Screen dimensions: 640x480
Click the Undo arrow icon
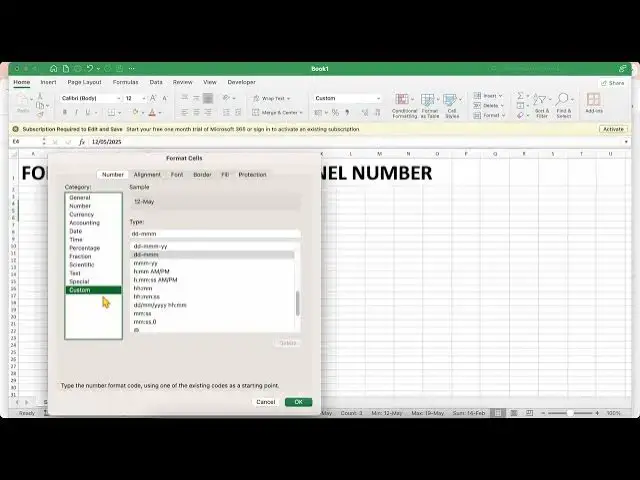(x=90, y=69)
